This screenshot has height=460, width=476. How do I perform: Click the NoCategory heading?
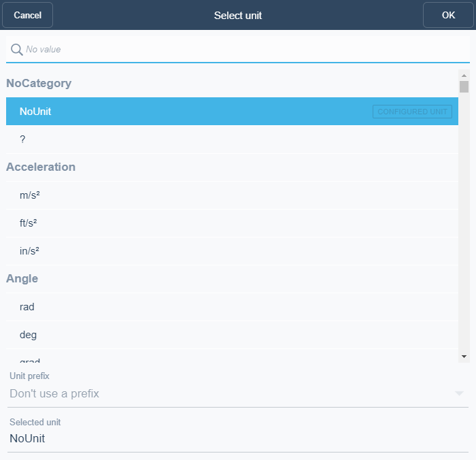click(39, 83)
